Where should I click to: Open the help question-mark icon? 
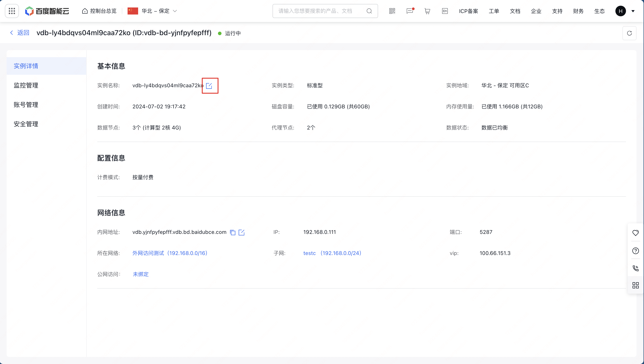[x=635, y=251]
